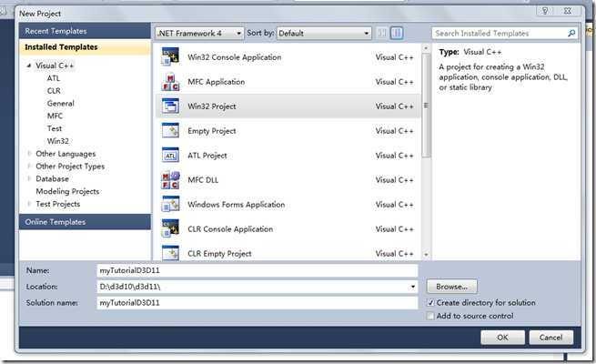Click the Windows Forms Application icon
Viewport: 596px width, 364px height.
(170, 204)
